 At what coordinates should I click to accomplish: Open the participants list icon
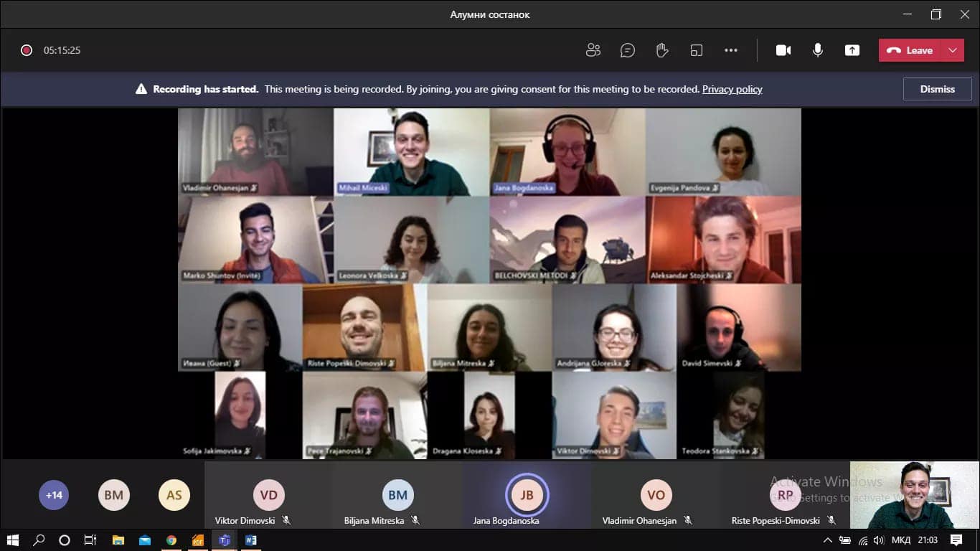click(x=593, y=50)
